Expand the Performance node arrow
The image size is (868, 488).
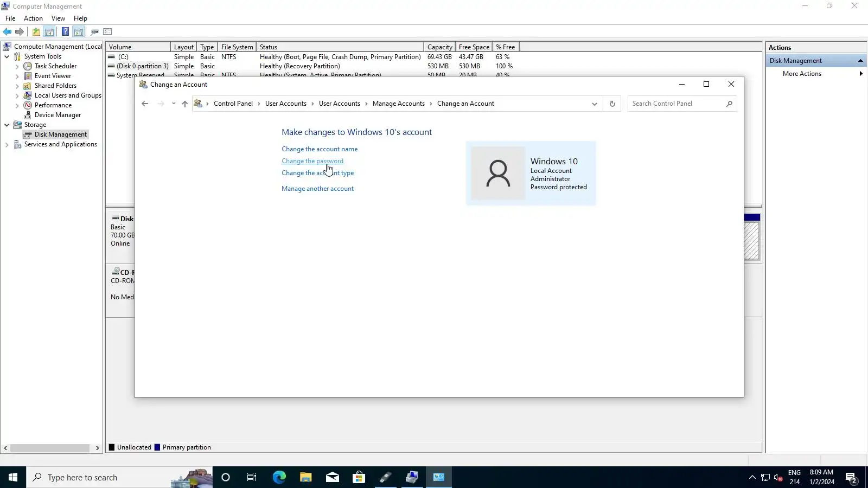point(17,105)
